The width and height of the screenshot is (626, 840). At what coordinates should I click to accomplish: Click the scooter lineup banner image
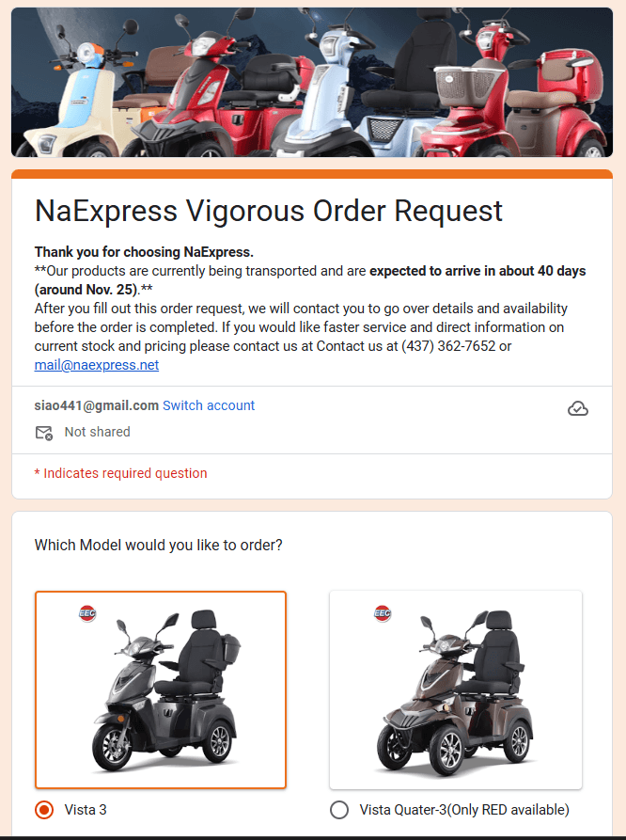point(312,82)
